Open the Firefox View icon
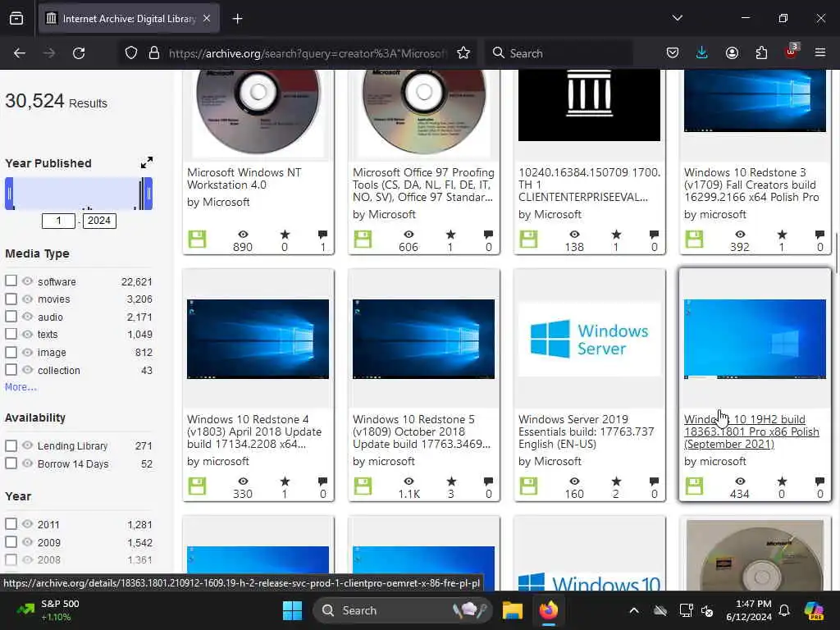 16,19
